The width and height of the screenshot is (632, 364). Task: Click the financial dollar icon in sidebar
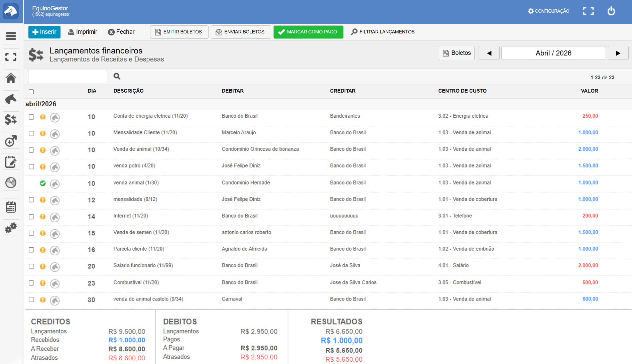coord(11,119)
